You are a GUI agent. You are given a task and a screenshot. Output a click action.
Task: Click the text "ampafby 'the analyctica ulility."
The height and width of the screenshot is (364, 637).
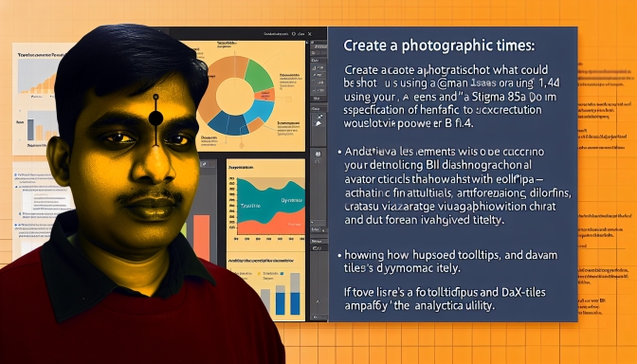[420, 305]
